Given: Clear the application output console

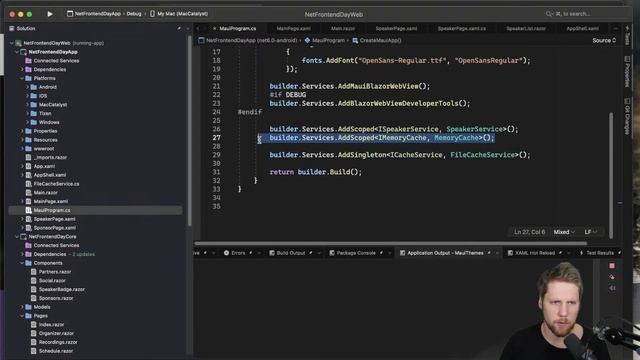Looking at the screenshot, I should coord(612,277).
